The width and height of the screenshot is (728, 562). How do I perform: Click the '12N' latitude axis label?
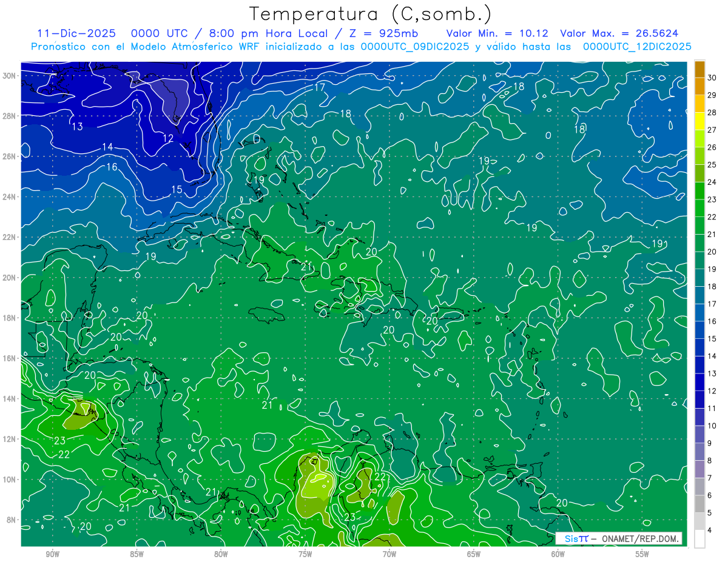pyautogui.click(x=9, y=439)
